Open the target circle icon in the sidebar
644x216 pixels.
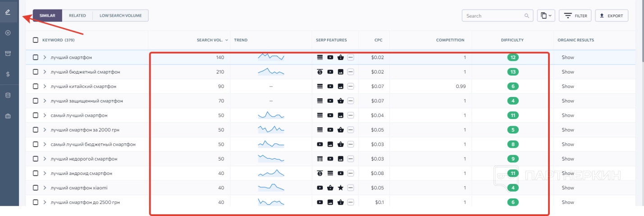click(x=8, y=33)
